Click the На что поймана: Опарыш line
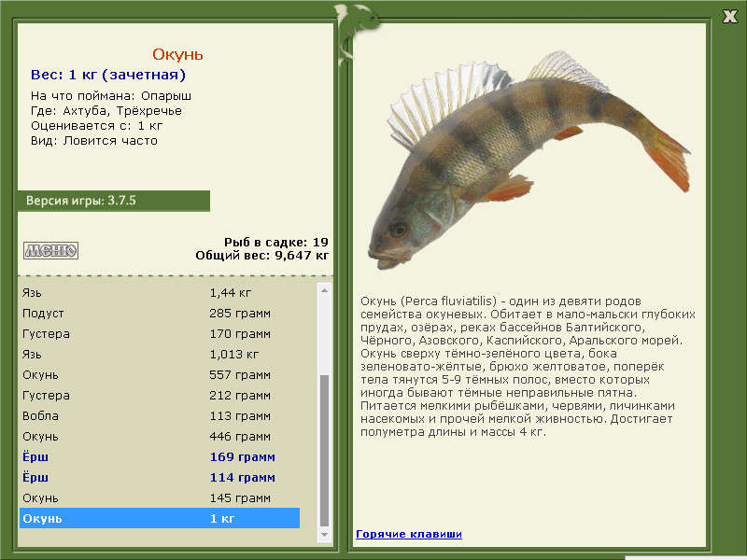 tap(111, 96)
